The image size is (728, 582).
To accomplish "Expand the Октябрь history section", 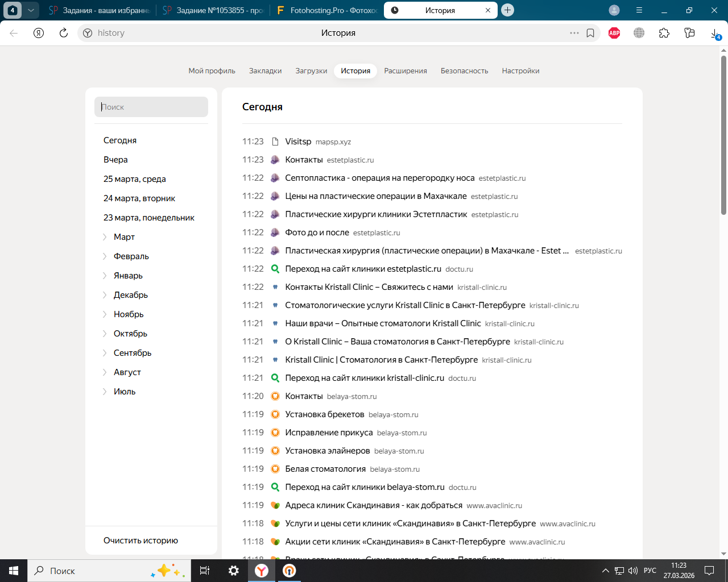I will pos(105,334).
